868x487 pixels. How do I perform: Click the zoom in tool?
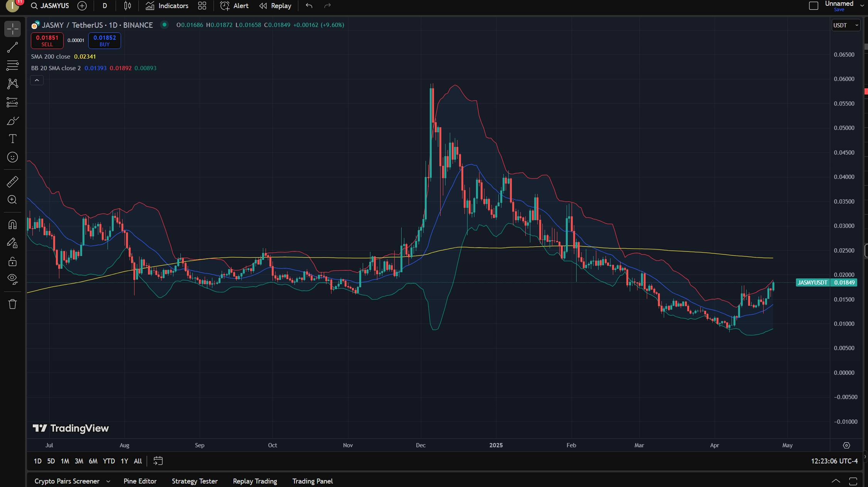click(12, 200)
